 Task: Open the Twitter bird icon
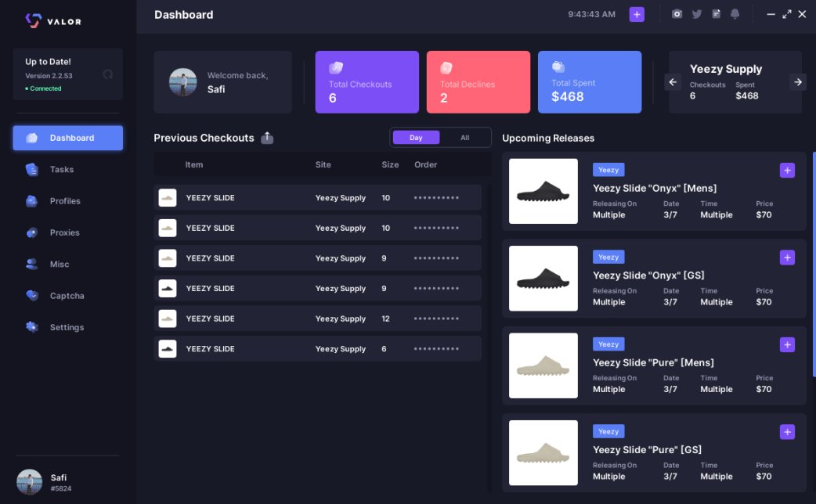pos(696,14)
